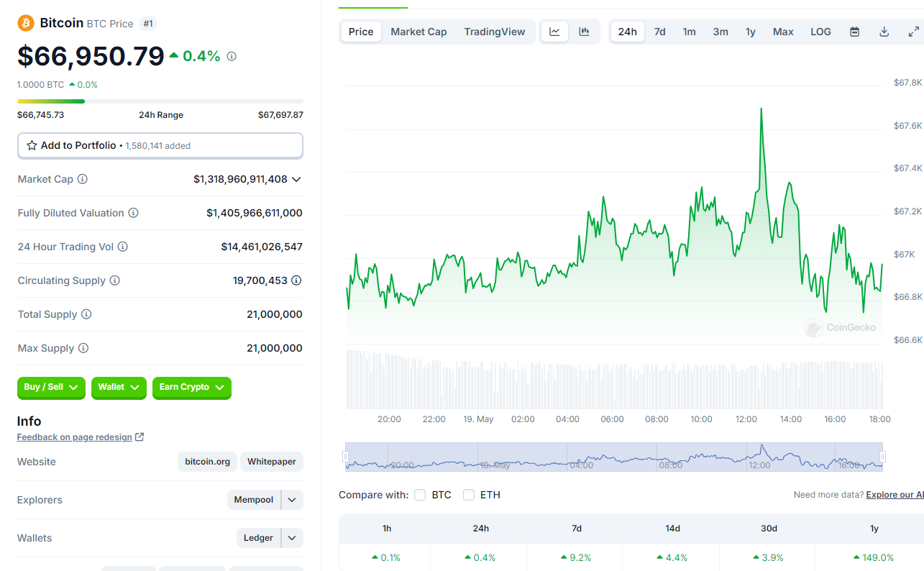Open the Buy / Sell dropdown
Image resolution: width=924 pixels, height=571 pixels.
pyautogui.click(x=51, y=388)
